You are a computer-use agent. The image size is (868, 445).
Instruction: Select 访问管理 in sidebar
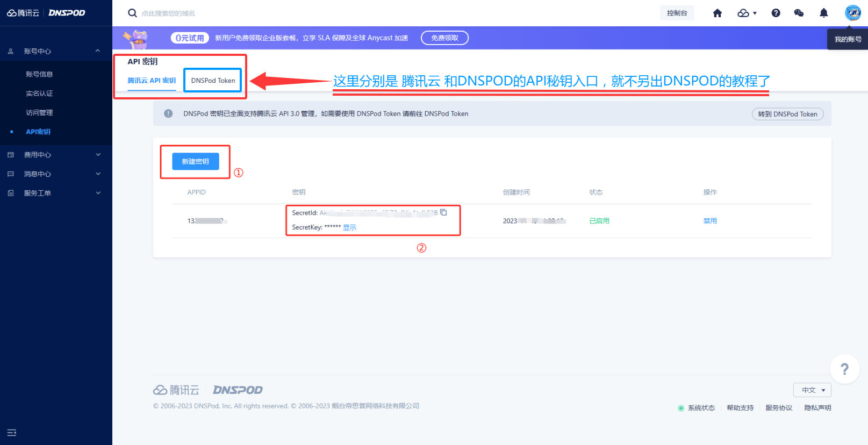(x=39, y=113)
